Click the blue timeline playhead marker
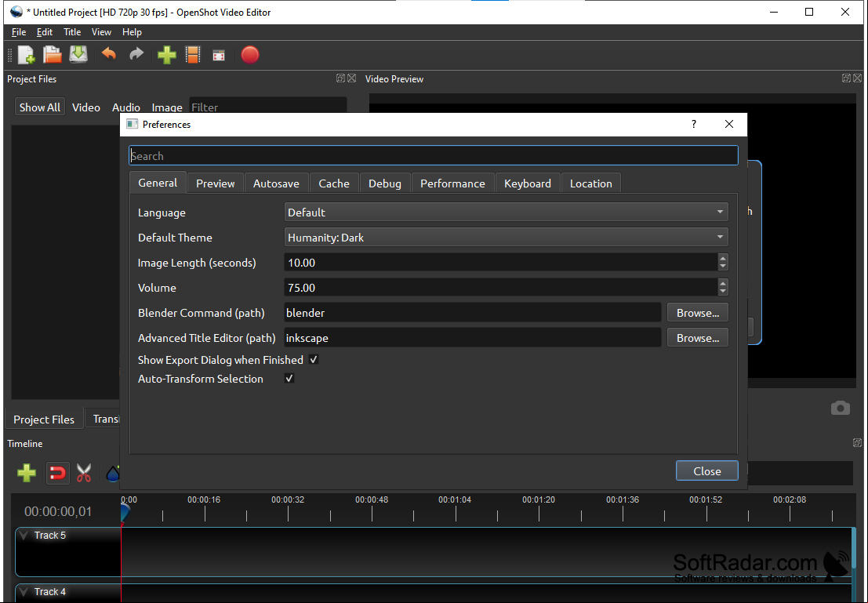The width and height of the screenshot is (868, 603). [125, 512]
